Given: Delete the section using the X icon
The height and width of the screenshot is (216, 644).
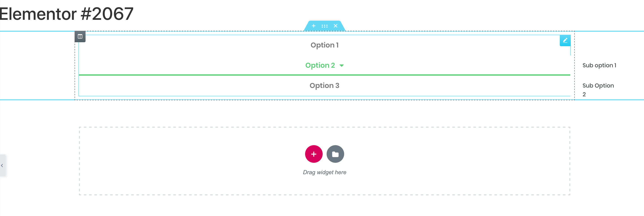Looking at the screenshot, I should [x=336, y=26].
